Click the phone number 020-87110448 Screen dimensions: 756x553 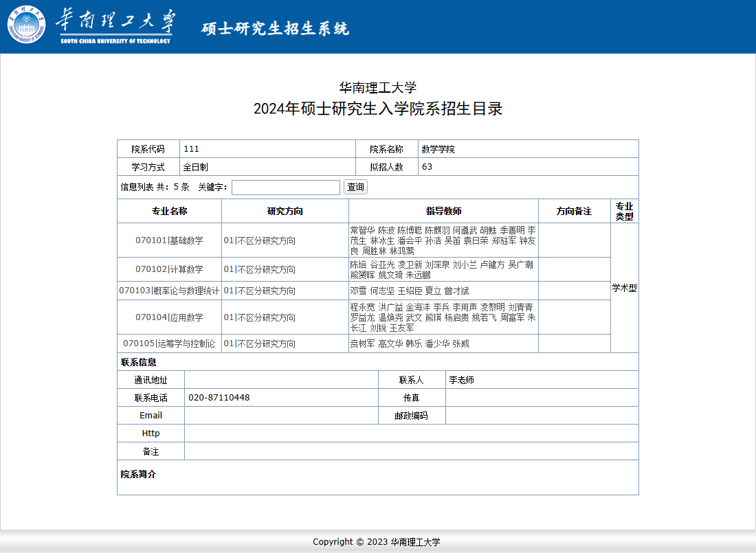219,398
